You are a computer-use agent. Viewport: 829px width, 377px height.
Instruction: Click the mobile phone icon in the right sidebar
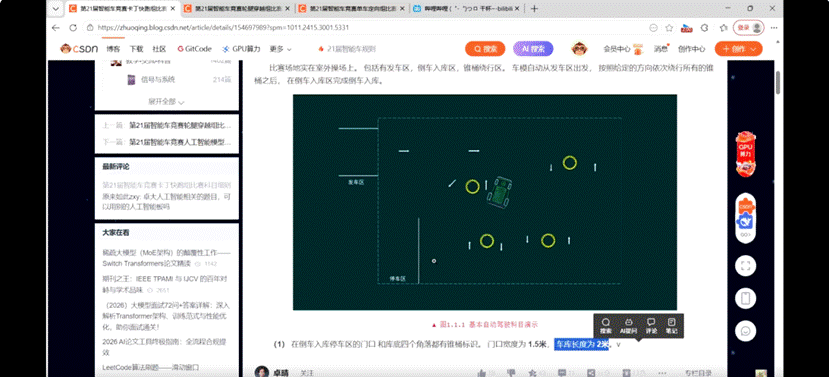click(x=745, y=298)
